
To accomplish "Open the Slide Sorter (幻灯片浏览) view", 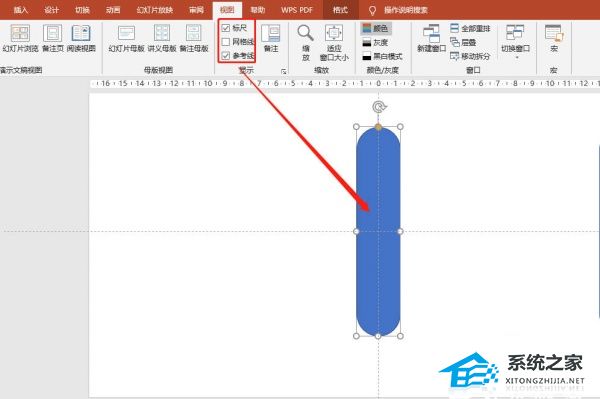I will click(x=20, y=38).
